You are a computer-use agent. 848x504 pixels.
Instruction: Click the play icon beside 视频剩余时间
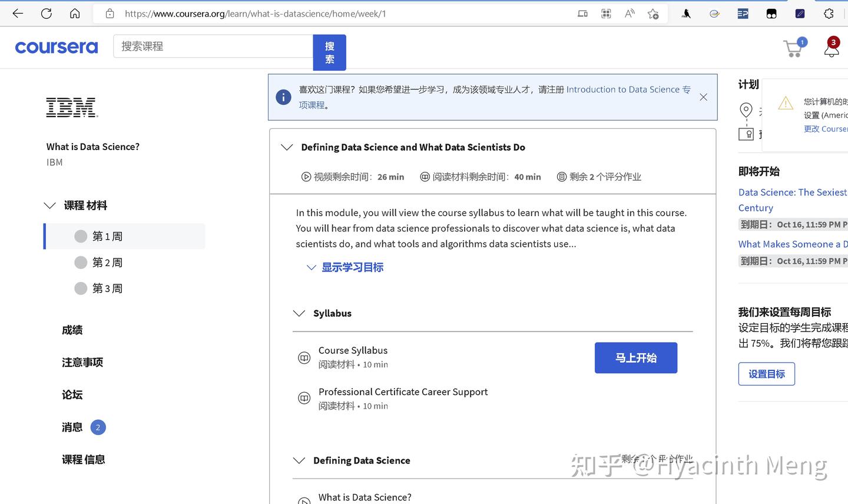(x=306, y=176)
